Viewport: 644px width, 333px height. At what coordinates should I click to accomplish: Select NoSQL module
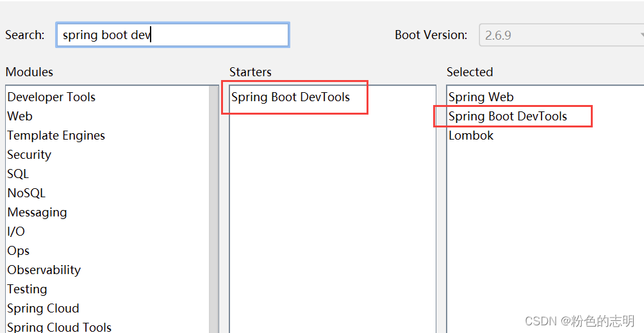pos(26,193)
